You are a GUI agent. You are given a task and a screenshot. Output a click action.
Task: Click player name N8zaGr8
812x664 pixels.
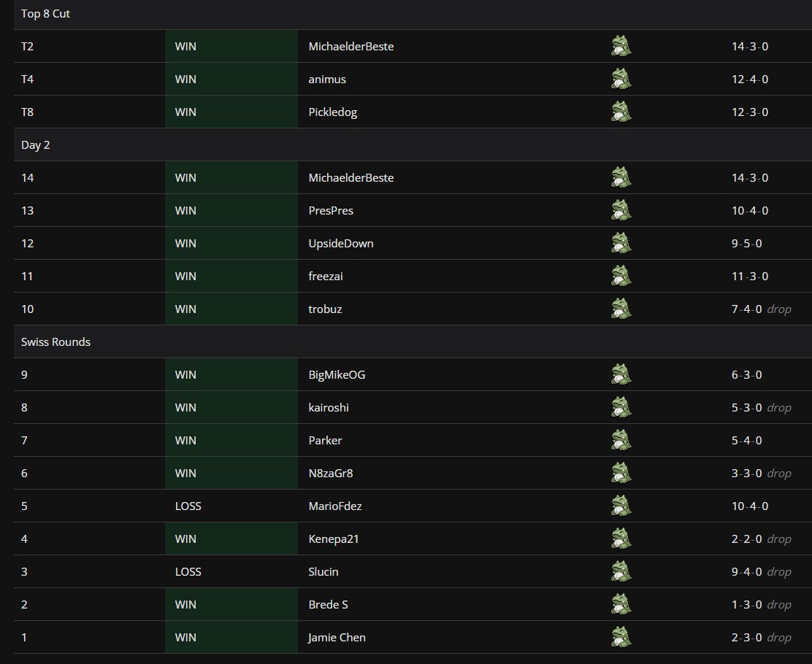point(330,474)
